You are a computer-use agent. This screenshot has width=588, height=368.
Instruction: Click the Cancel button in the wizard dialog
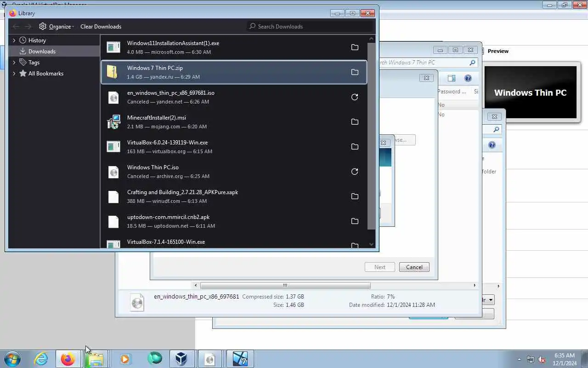[x=414, y=267]
